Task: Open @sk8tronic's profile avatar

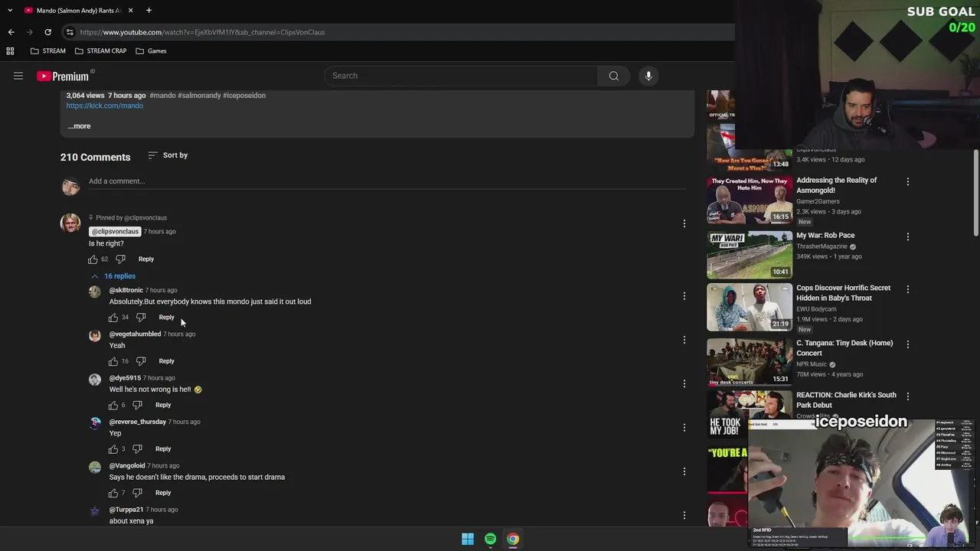Action: click(95, 292)
